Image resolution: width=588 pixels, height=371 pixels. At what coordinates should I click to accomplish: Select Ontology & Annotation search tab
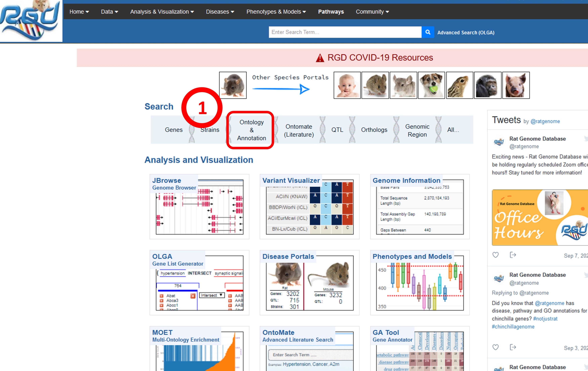coord(251,130)
